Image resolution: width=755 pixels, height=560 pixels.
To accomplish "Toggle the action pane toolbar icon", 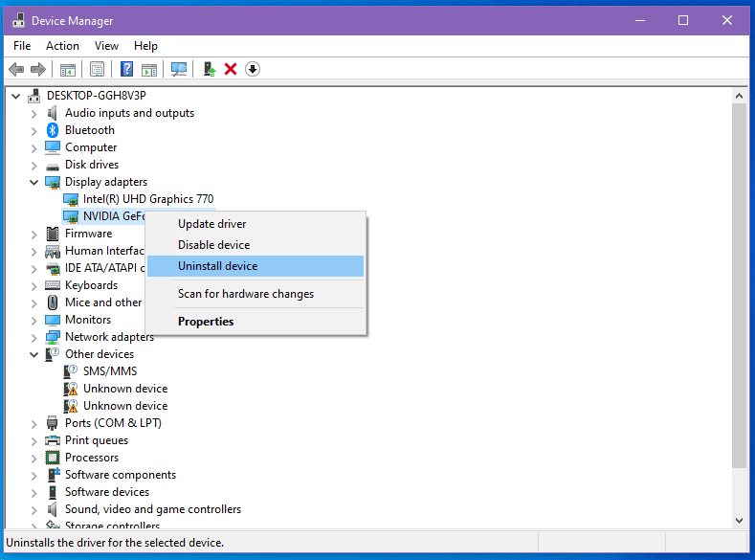I will (149, 69).
